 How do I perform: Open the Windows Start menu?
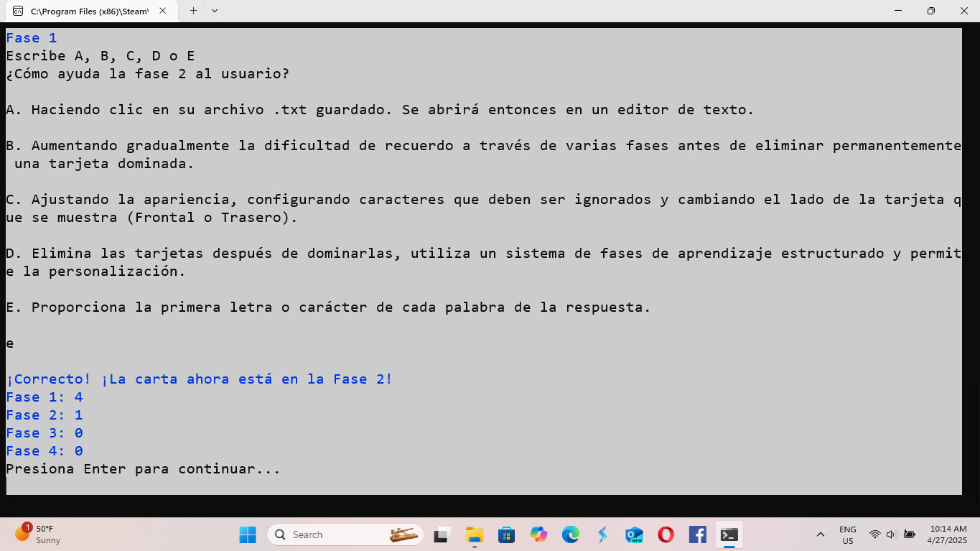[x=248, y=534]
